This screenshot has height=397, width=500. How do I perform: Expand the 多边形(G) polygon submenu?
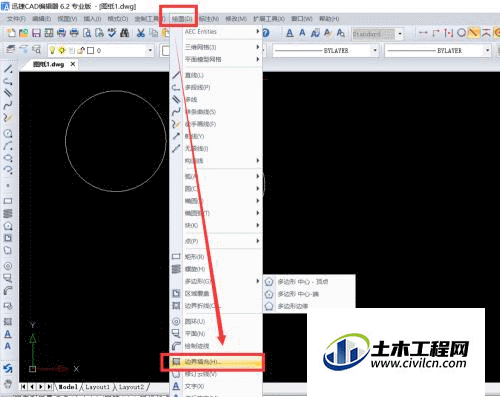pos(216,281)
